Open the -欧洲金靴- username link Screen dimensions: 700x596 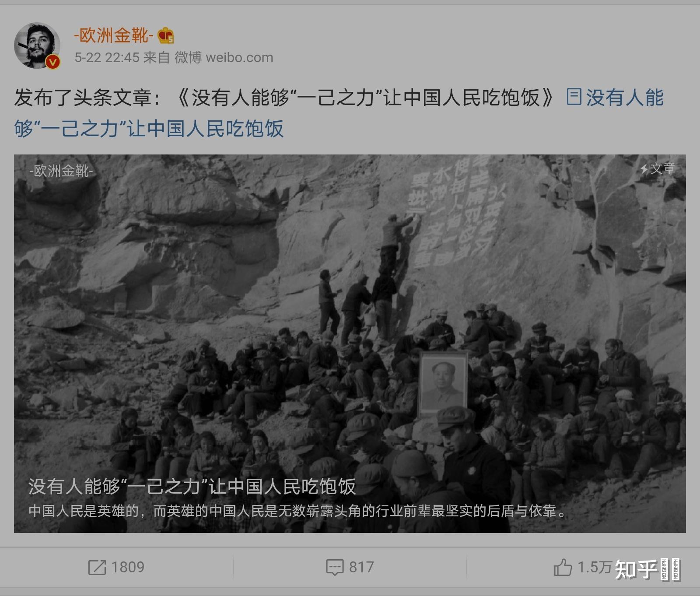tap(113, 35)
